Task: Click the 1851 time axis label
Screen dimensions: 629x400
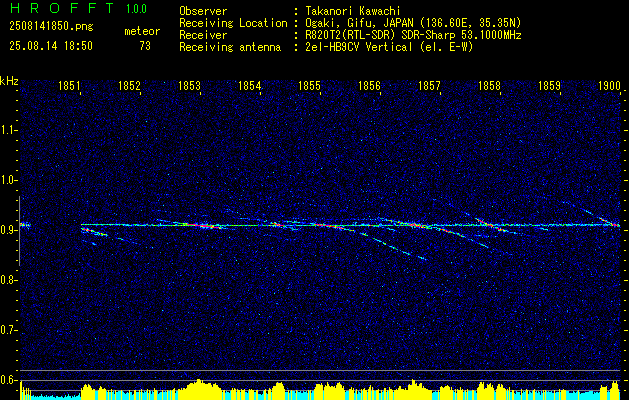Action: click(x=69, y=86)
